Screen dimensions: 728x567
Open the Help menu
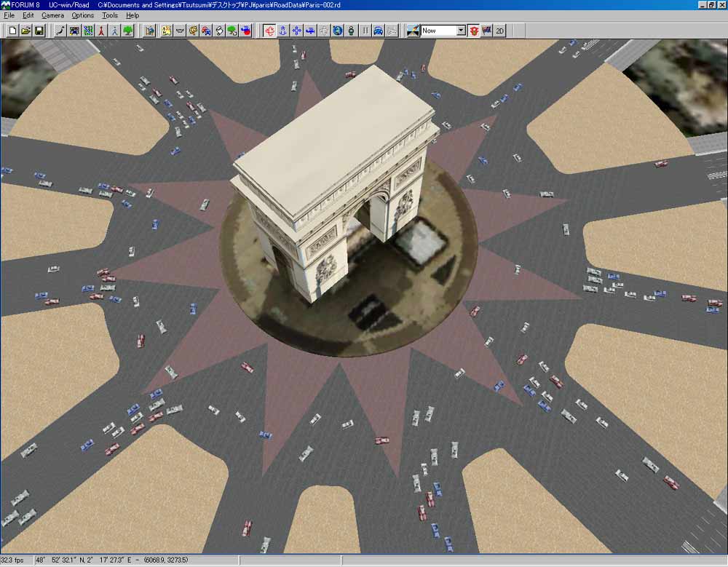click(132, 15)
